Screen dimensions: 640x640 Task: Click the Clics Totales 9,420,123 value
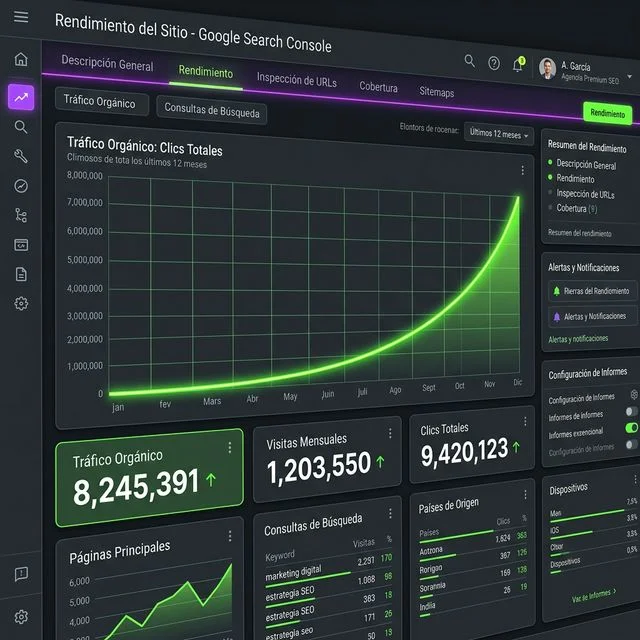coord(464,452)
